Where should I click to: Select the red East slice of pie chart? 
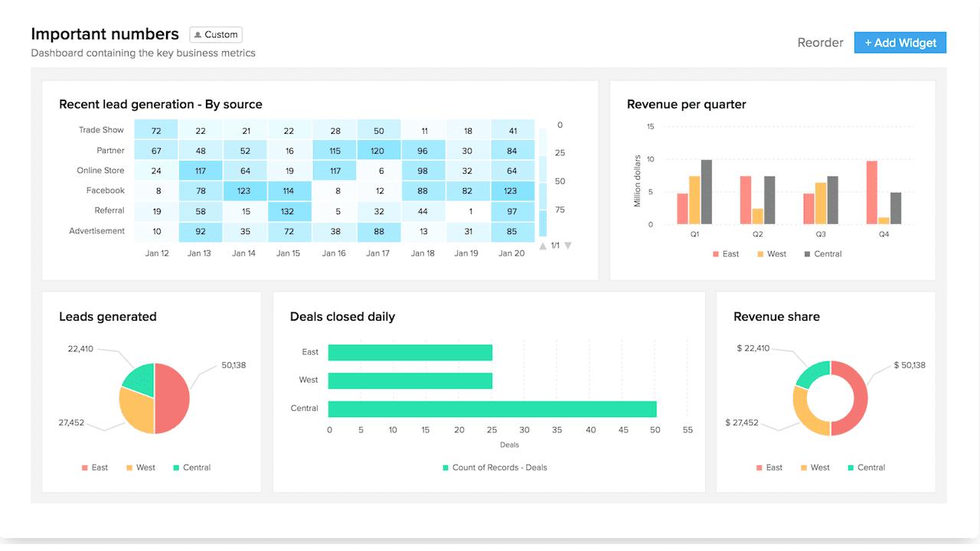coord(173,398)
